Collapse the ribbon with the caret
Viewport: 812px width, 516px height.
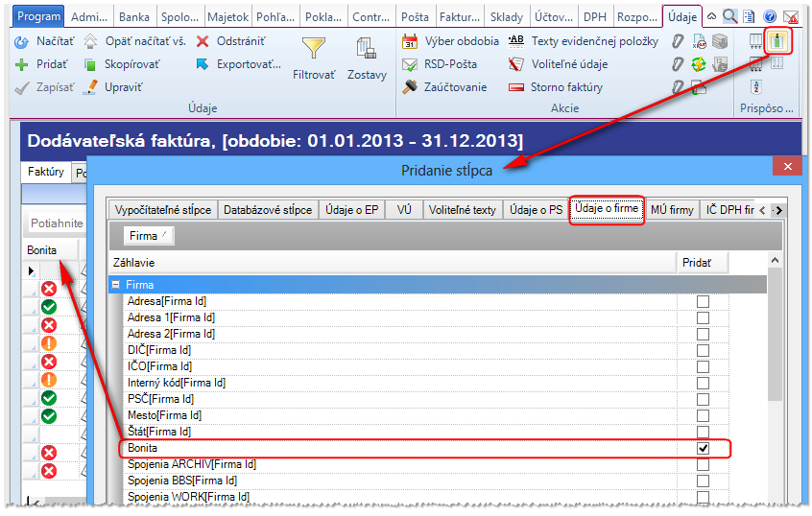click(712, 16)
